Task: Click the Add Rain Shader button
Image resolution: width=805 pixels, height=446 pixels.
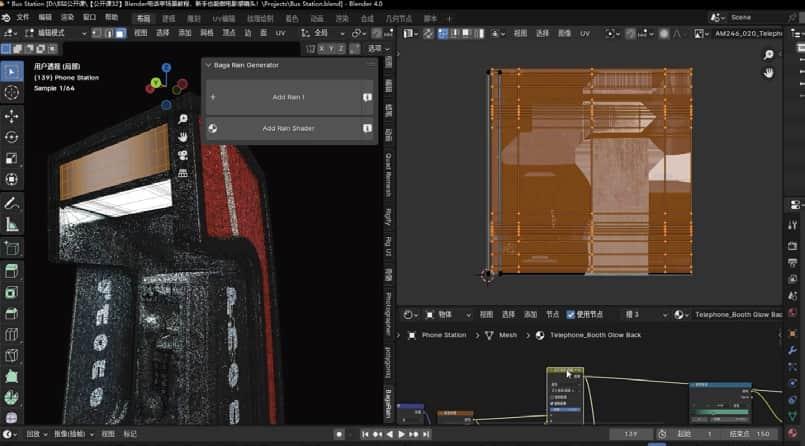Action: click(288, 128)
